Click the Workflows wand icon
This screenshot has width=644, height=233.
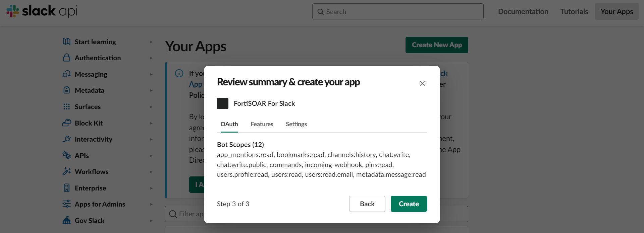(x=66, y=171)
